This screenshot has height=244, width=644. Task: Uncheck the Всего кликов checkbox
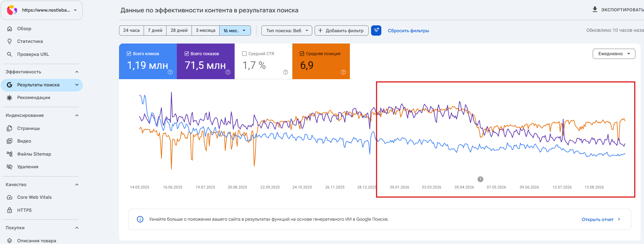click(129, 53)
